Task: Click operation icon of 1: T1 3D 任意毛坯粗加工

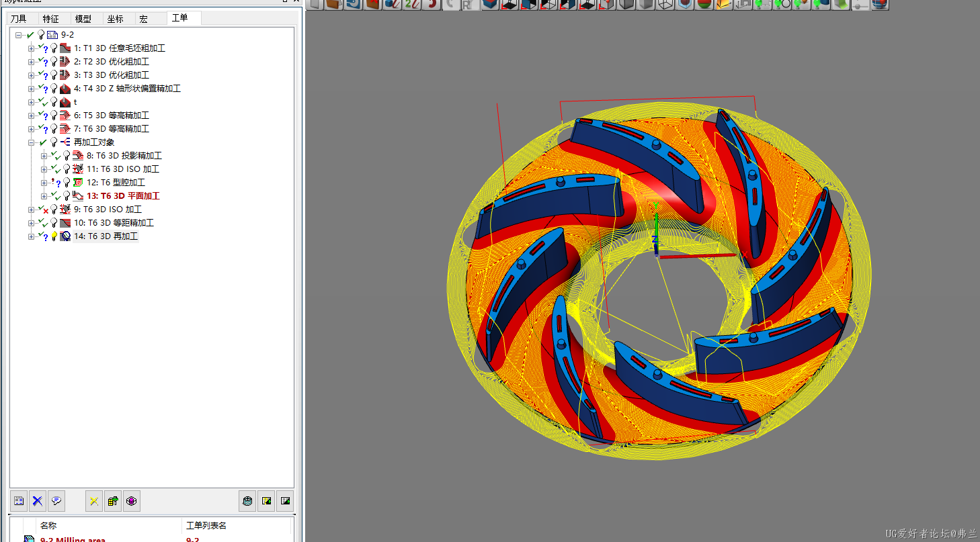Action: tap(65, 48)
